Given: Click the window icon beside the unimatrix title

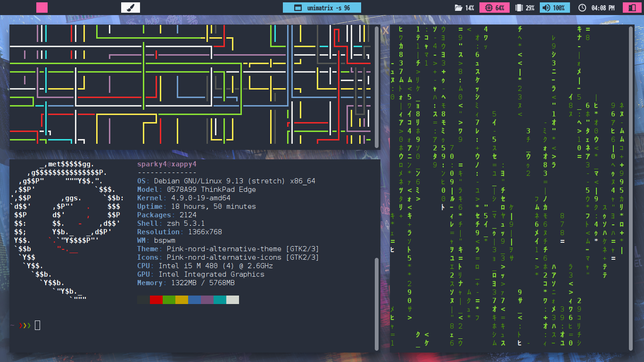Looking at the screenshot, I should pos(297,8).
